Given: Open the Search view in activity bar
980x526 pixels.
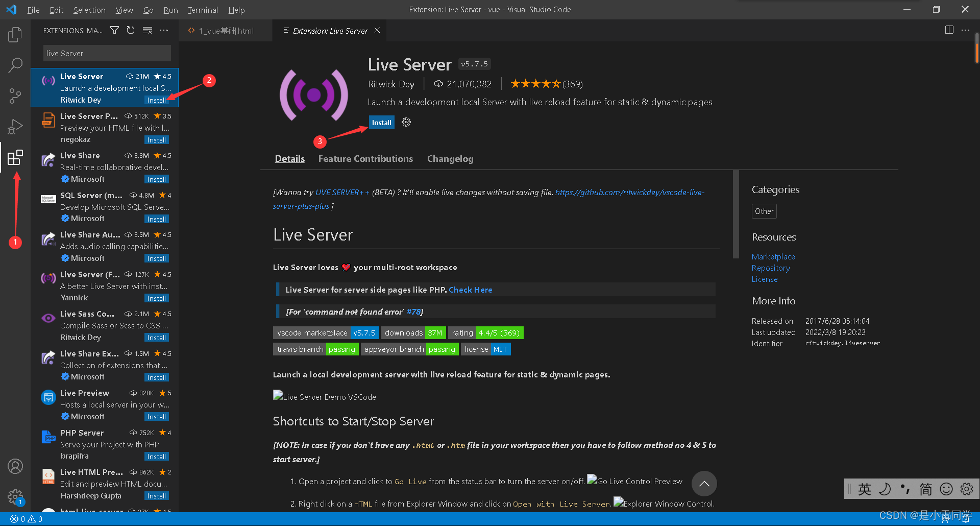Looking at the screenshot, I should coord(15,65).
